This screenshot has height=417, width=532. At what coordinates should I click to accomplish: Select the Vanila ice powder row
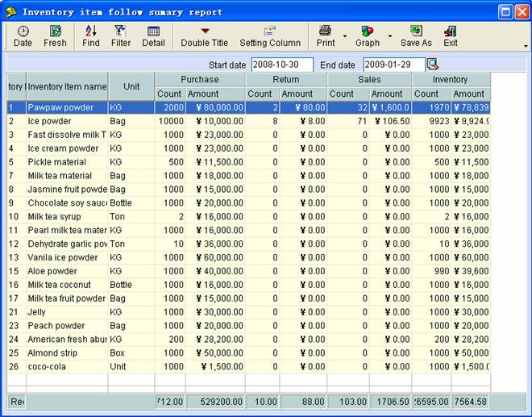tap(249, 257)
